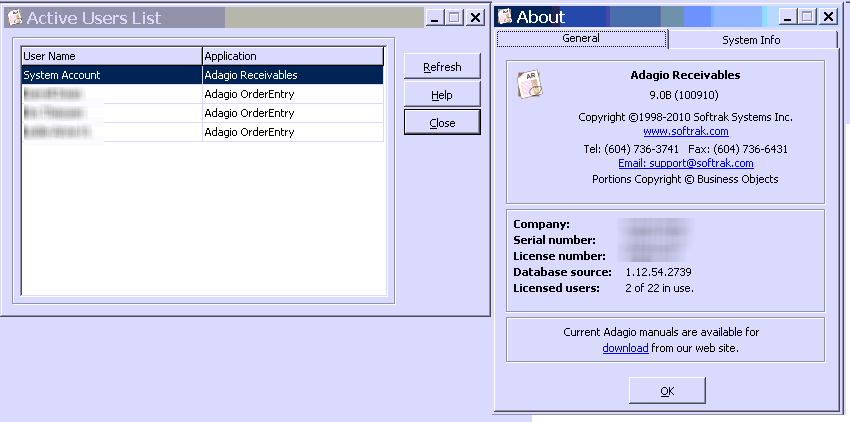This screenshot has width=850, height=422.
Task: Click the About window title bar icon
Action: 505,16
